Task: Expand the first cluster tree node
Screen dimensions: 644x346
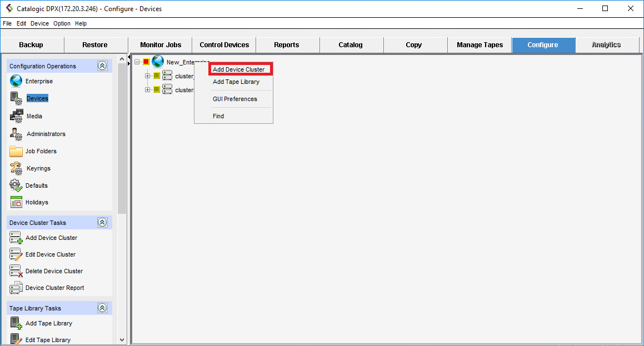Action: click(x=148, y=76)
